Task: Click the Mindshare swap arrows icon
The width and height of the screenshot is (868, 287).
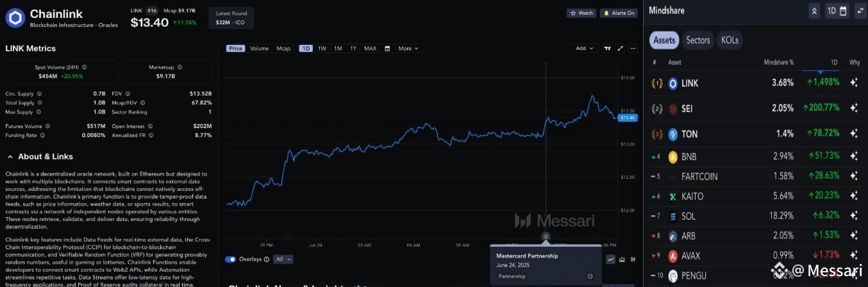Action: click(859, 11)
